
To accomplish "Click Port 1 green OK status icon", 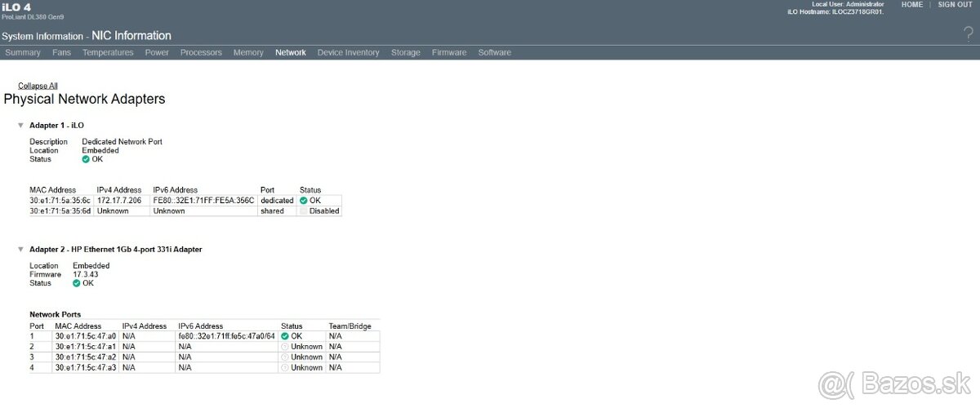I will coord(285,336).
